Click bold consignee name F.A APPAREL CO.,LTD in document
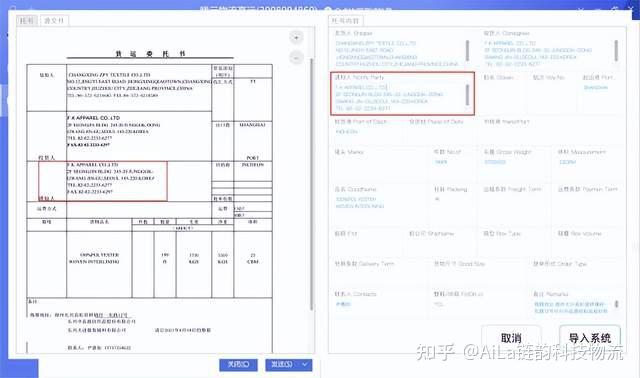 93,118
